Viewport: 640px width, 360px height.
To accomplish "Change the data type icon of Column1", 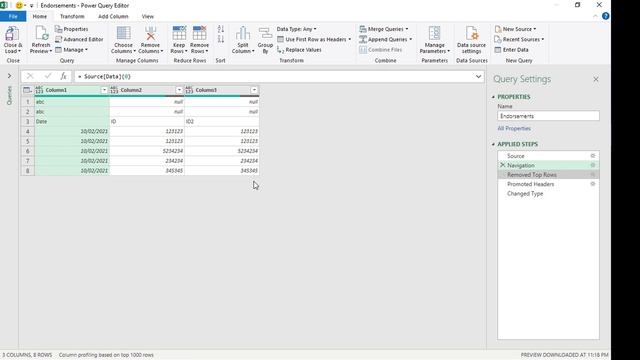I will point(40,90).
